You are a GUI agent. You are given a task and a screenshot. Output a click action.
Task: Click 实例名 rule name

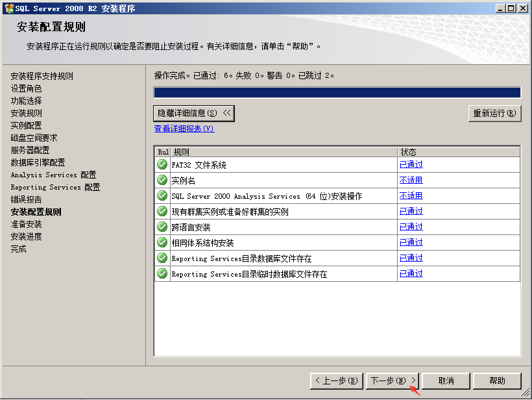click(x=183, y=181)
